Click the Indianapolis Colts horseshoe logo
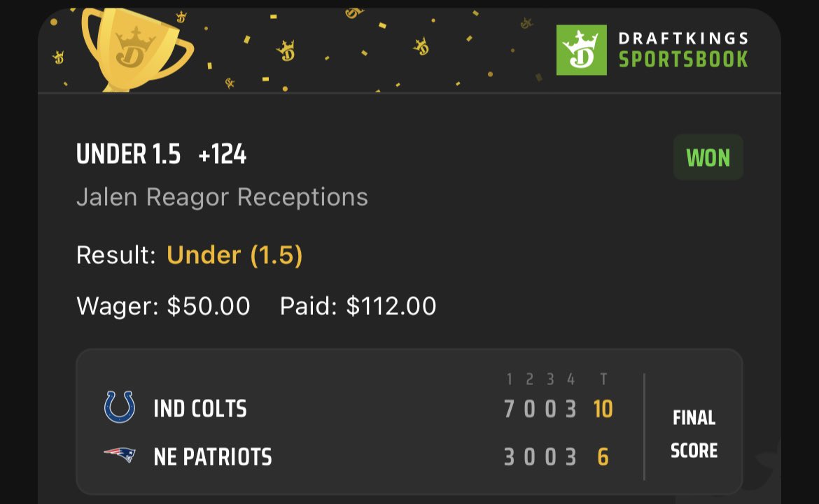Screen dimensions: 819x504 (x=120, y=407)
